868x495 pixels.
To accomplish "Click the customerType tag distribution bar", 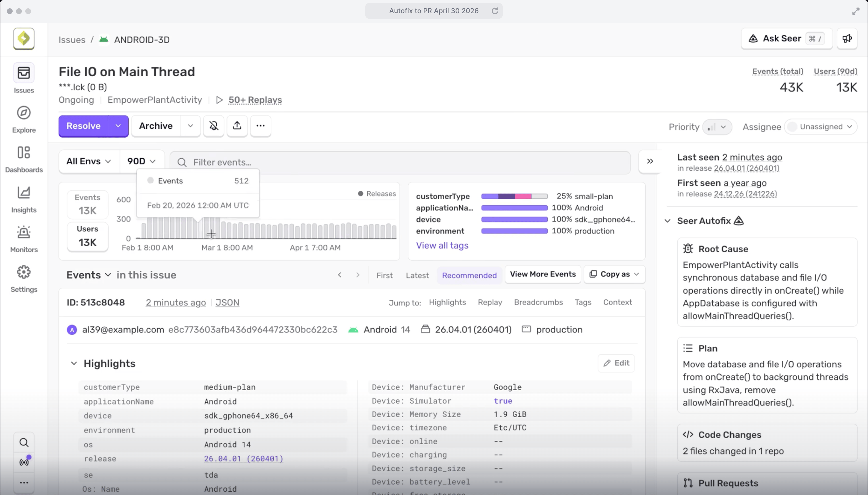I will point(514,196).
